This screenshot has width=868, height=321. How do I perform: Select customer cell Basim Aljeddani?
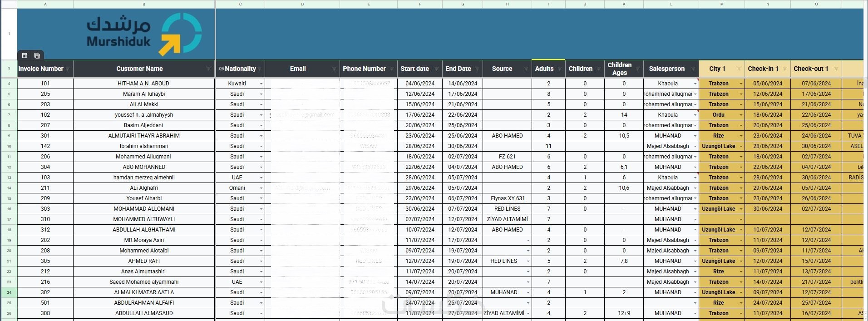pyautogui.click(x=144, y=125)
